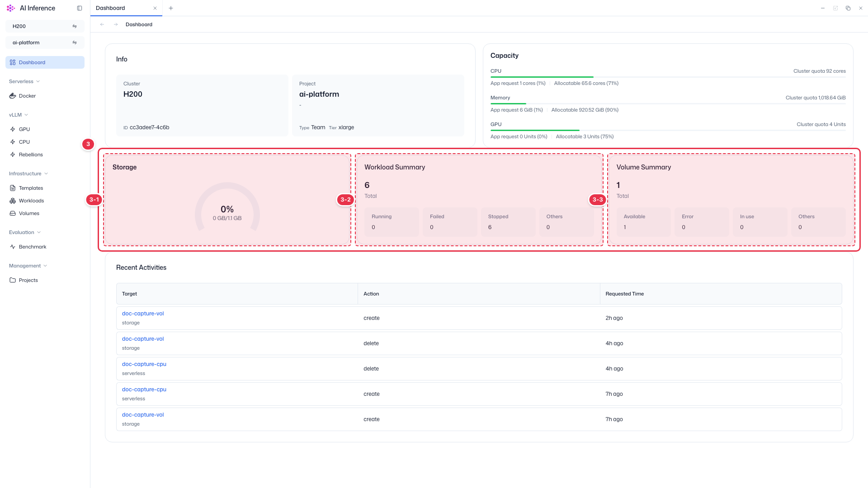The width and height of the screenshot is (868, 488).
Task: Select the Dashboard tab
Action: click(126, 8)
